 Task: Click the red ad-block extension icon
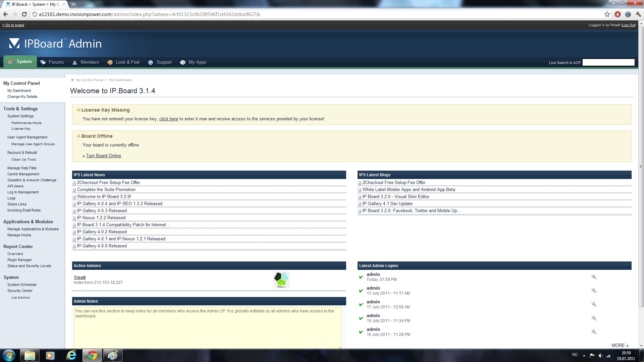pos(618,14)
